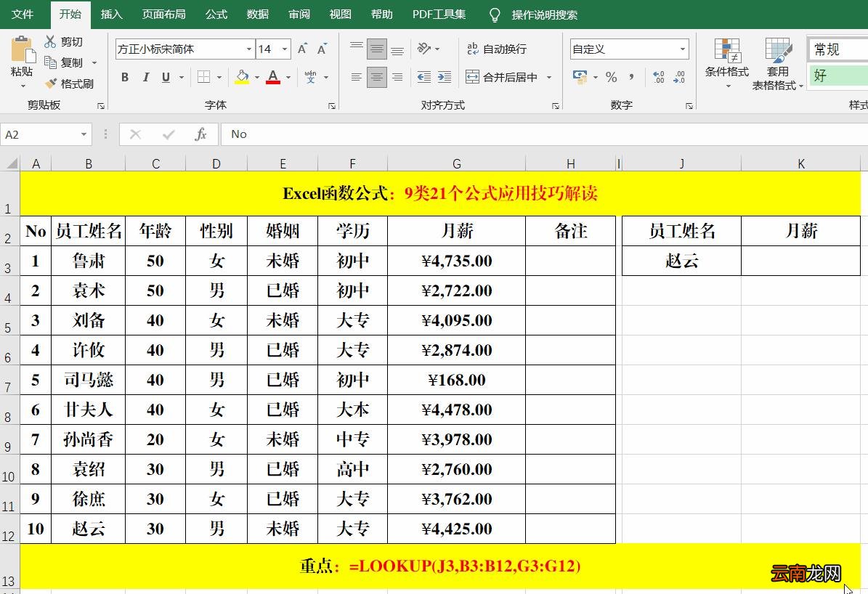Image resolution: width=868 pixels, height=594 pixels.
Task: Click the Paste clipboard icon
Action: coord(23,50)
